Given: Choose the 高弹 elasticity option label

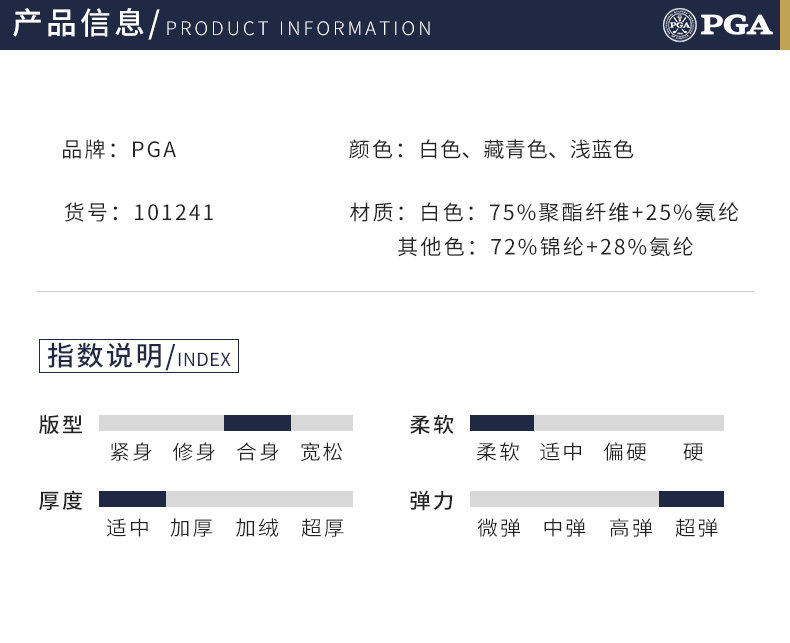Looking at the screenshot, I should tap(631, 528).
